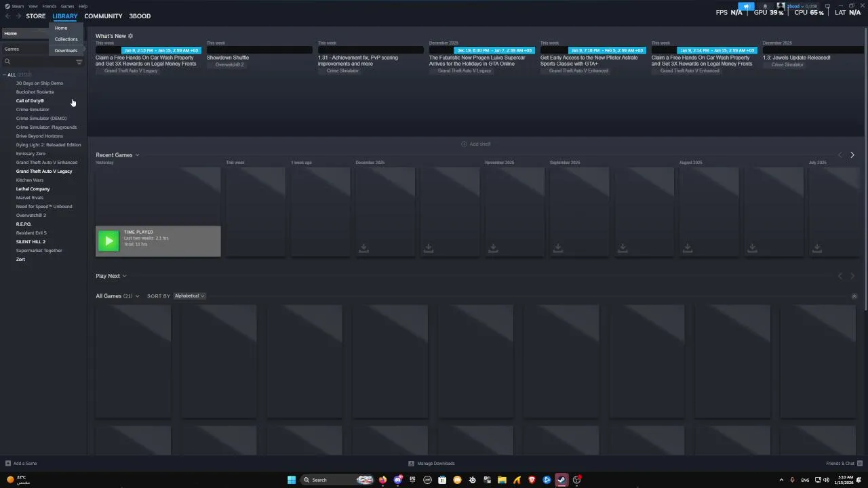Open Discord from the taskbar
868x488 pixels.
point(398,480)
